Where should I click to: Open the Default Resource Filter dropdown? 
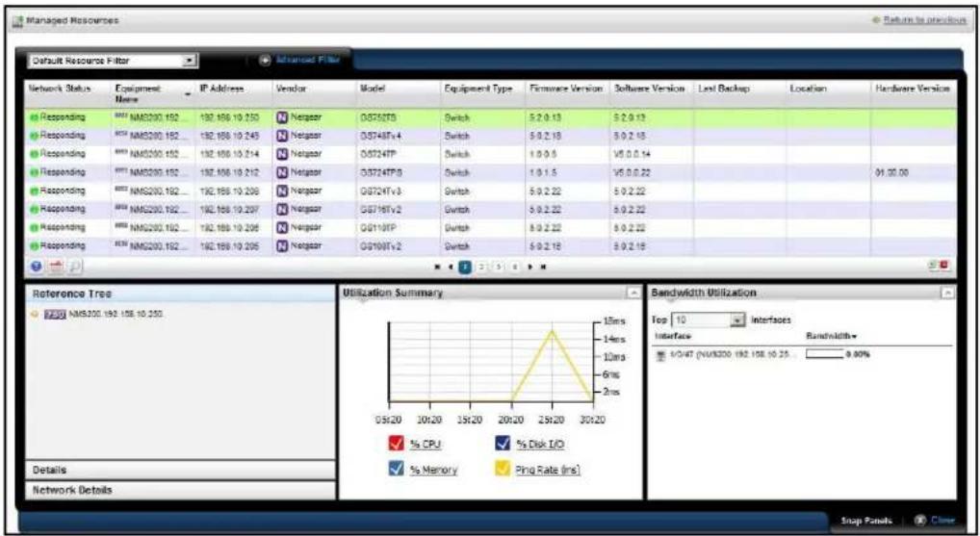(x=190, y=62)
